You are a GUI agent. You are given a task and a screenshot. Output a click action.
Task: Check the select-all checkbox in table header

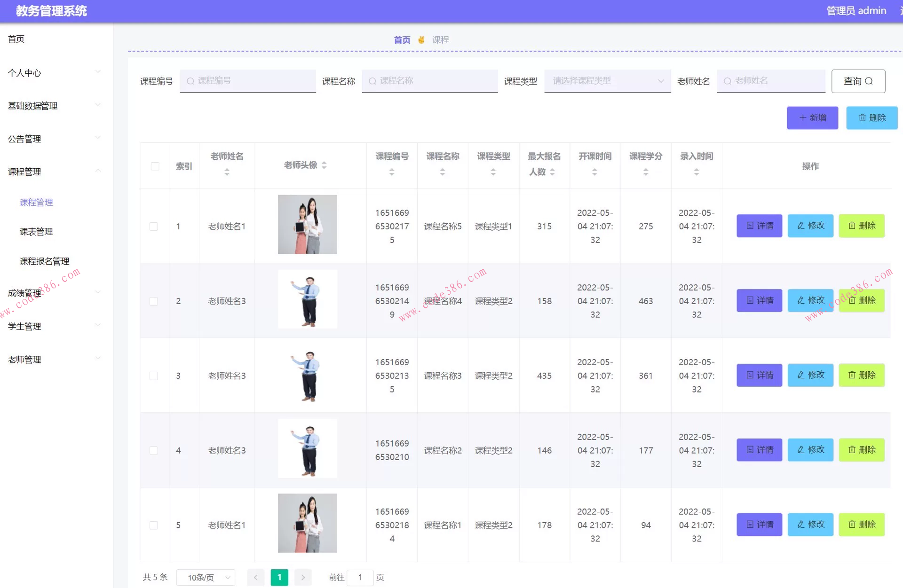coord(155,166)
